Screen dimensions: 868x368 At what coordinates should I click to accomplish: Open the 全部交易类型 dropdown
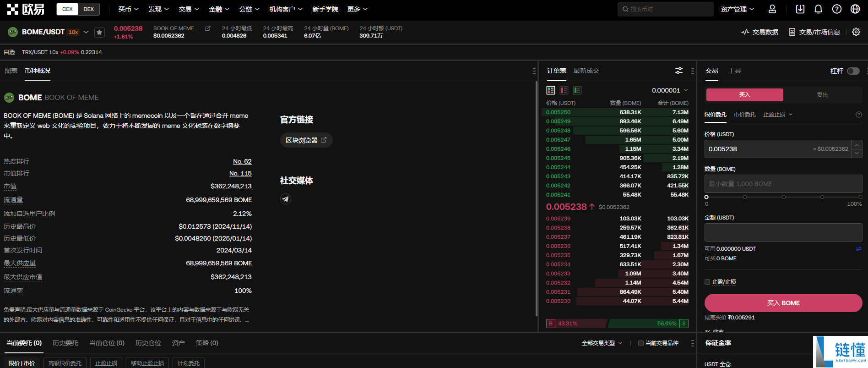pos(602,343)
